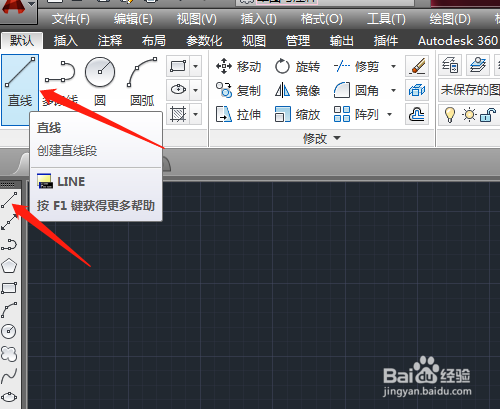The height and width of the screenshot is (409, 500).
Task: Open the 绘图(D) menu
Action: (450, 19)
